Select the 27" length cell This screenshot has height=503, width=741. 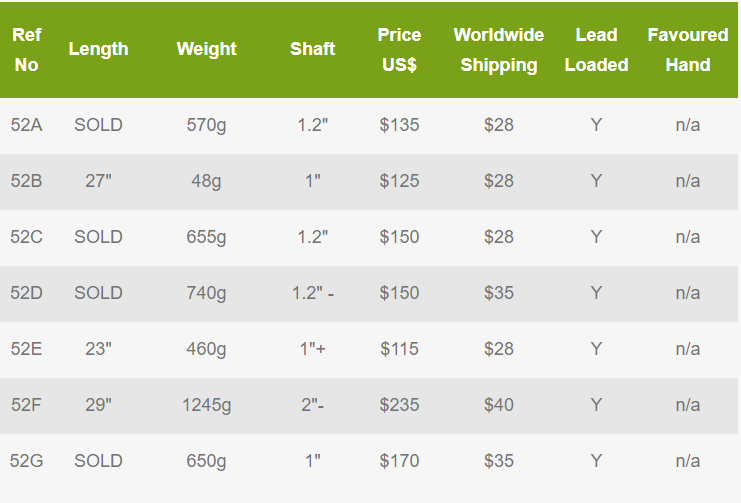pos(98,181)
